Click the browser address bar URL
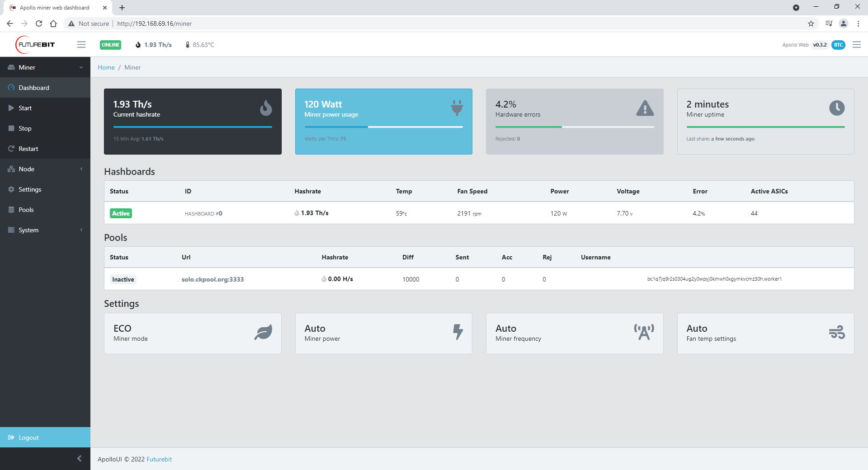The image size is (868, 470). [x=155, y=23]
